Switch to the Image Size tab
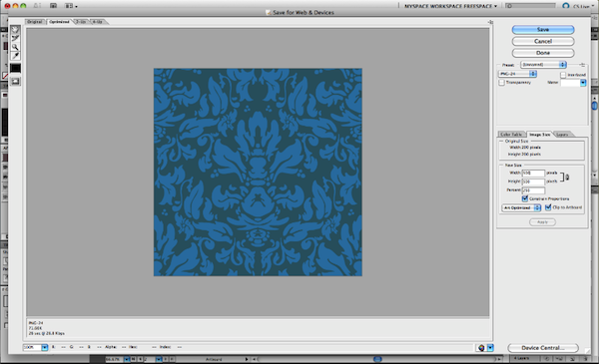This screenshot has width=599, height=364. (540, 135)
